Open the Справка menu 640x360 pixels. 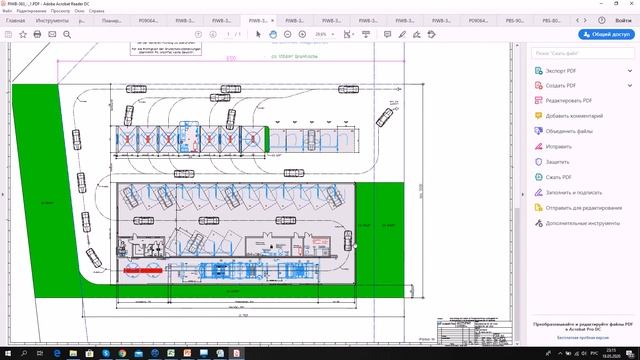tap(96, 11)
